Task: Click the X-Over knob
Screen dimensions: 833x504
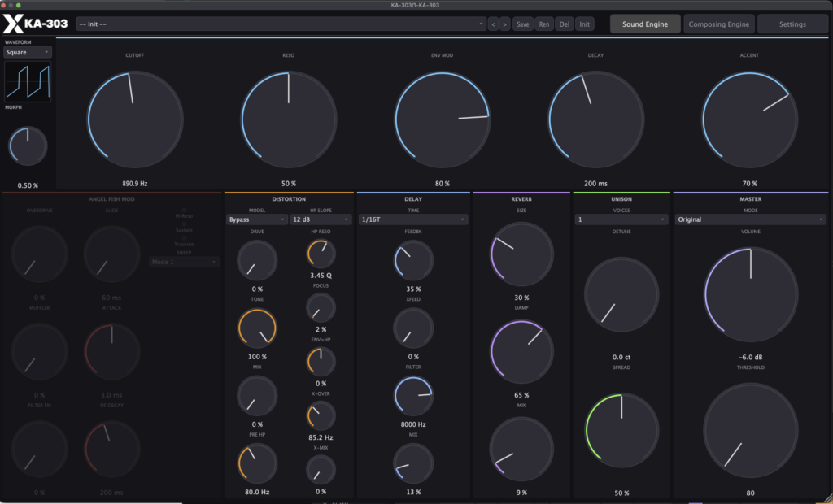Action: pos(321,416)
